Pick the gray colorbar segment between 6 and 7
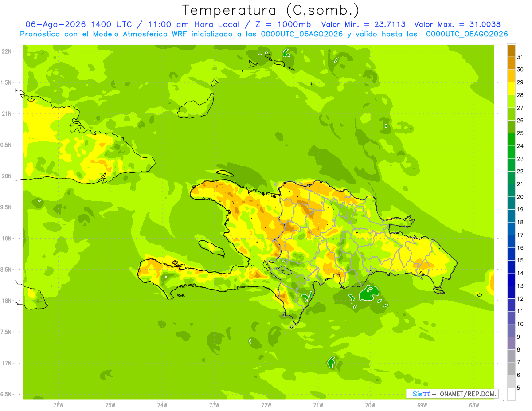The image size is (532, 411). pos(511,368)
